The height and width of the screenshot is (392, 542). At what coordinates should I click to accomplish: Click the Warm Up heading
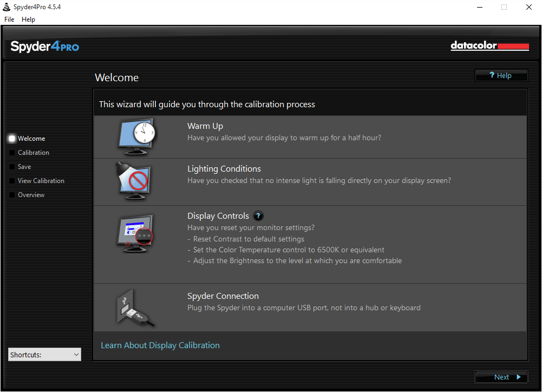[x=205, y=126]
